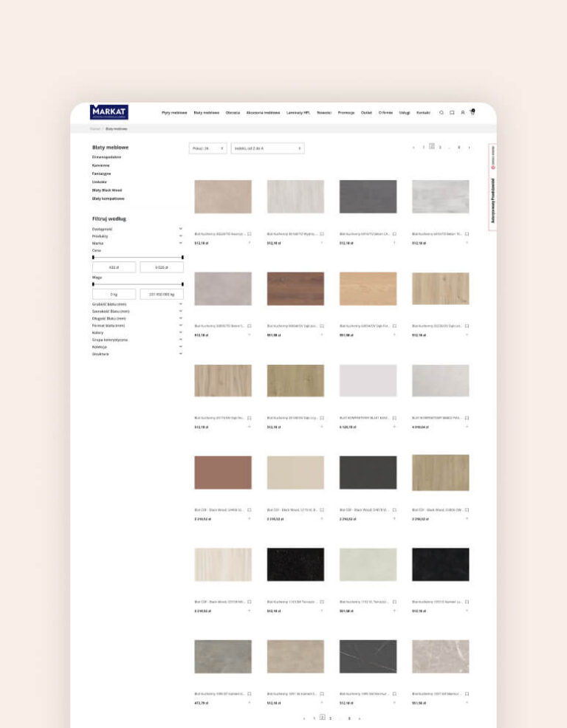The width and height of the screenshot is (567, 728).
Task: Expand the Produkty filter
Action: [181, 236]
